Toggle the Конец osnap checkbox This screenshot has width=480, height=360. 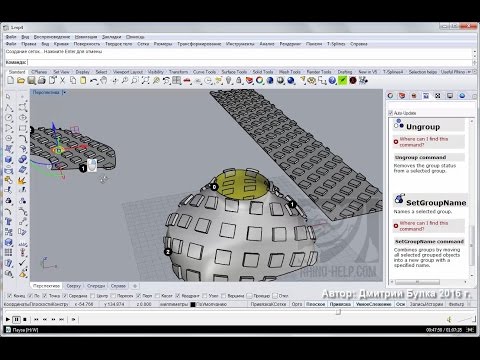(x=10, y=296)
